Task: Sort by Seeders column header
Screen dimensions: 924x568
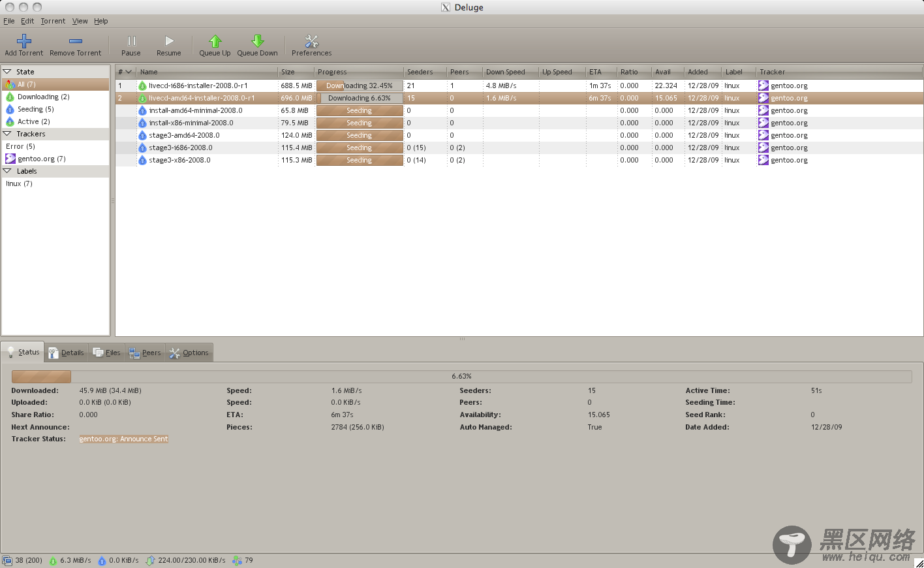Action: click(425, 72)
